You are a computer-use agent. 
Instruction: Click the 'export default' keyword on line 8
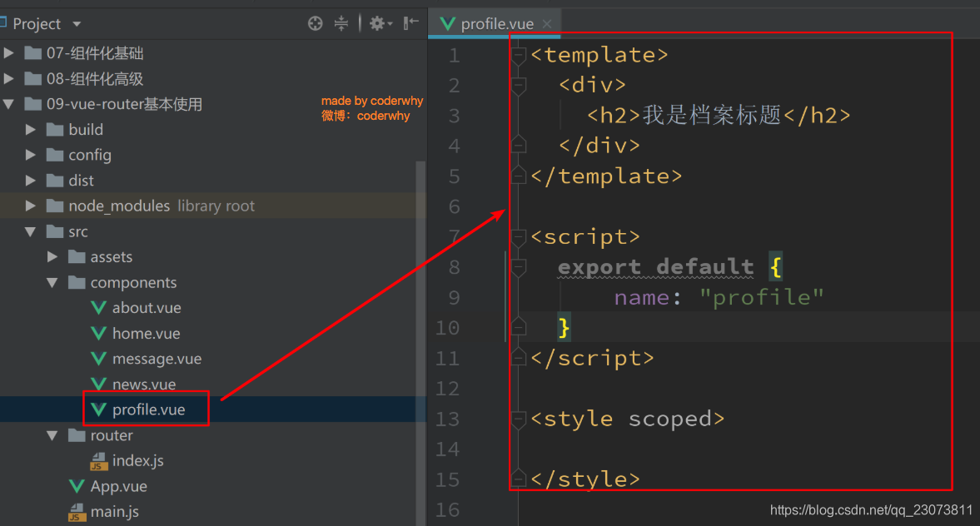click(x=655, y=267)
